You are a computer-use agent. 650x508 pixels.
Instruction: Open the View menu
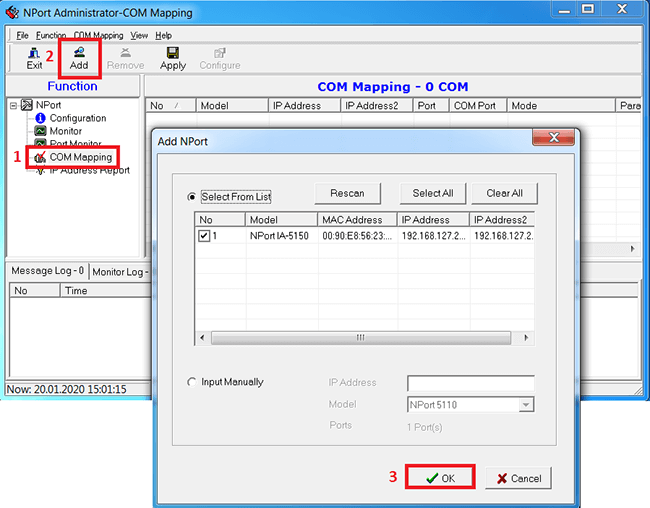pos(139,36)
